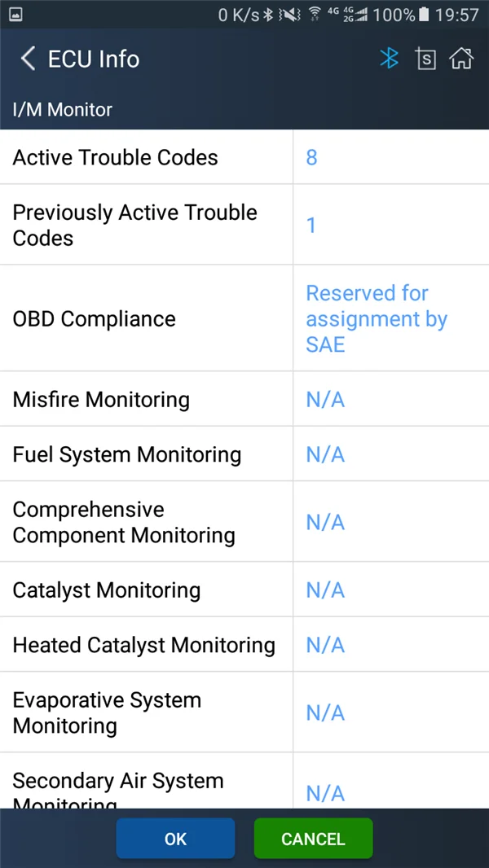Go to home via house icon
The height and width of the screenshot is (868, 489).
[461, 58]
